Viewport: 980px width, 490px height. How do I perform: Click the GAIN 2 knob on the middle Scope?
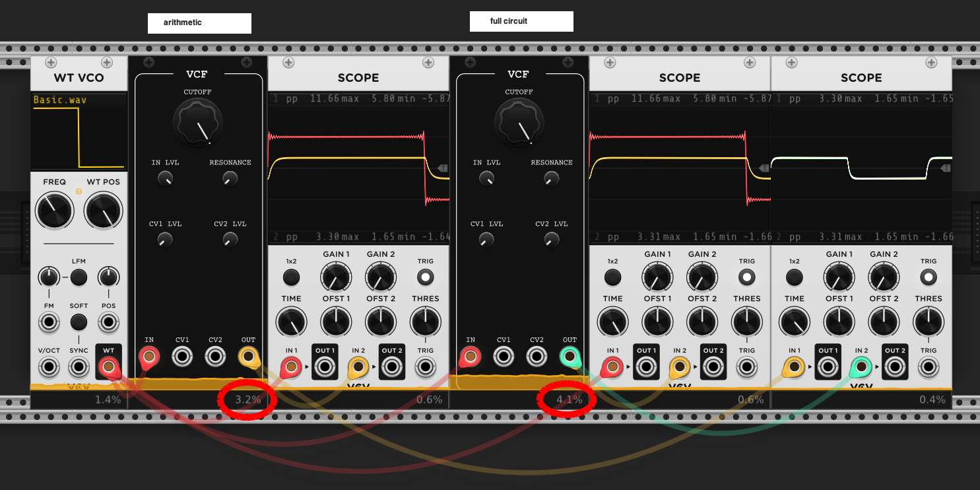click(702, 277)
